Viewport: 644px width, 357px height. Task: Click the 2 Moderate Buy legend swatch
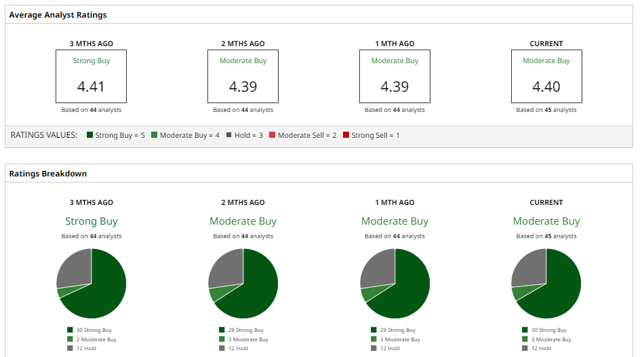pos(70,339)
